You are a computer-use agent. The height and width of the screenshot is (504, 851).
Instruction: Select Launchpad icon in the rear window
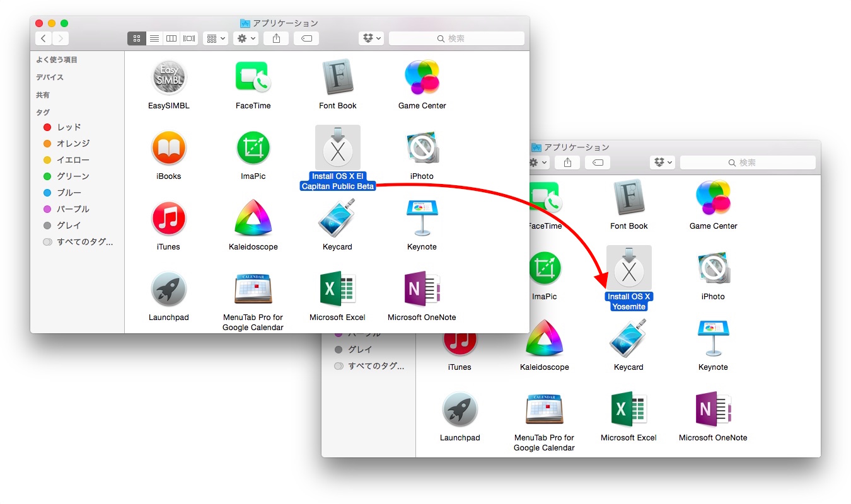point(460,409)
